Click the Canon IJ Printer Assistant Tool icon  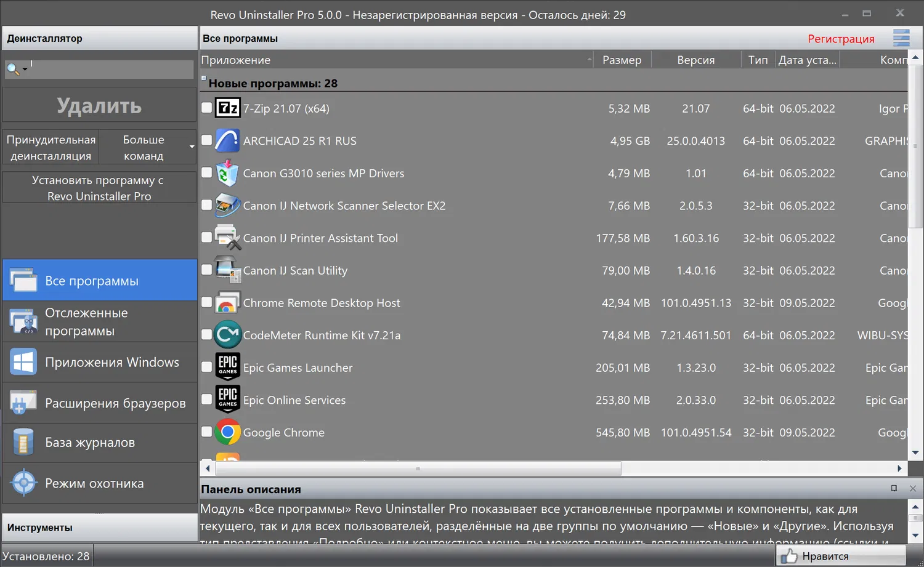pos(227,238)
